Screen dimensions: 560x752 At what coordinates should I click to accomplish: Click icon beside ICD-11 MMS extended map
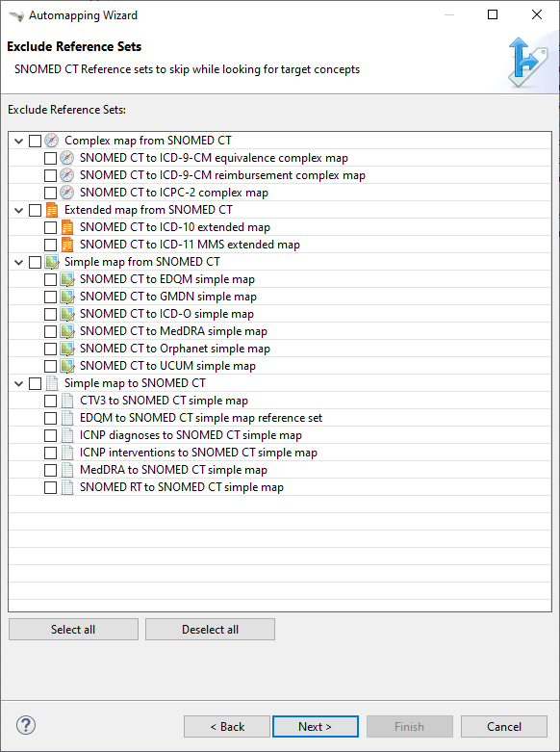coord(67,245)
